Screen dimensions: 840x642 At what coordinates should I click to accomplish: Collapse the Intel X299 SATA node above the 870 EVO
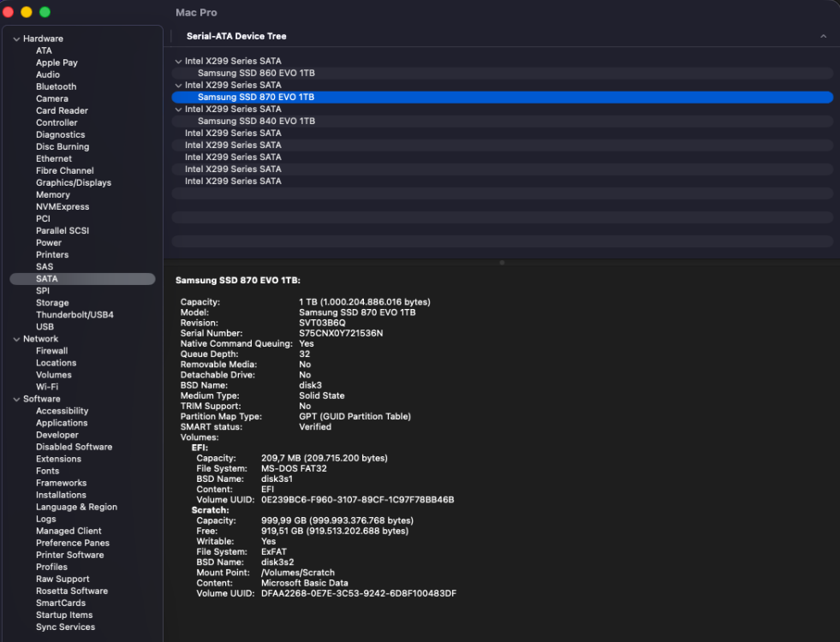(178, 85)
